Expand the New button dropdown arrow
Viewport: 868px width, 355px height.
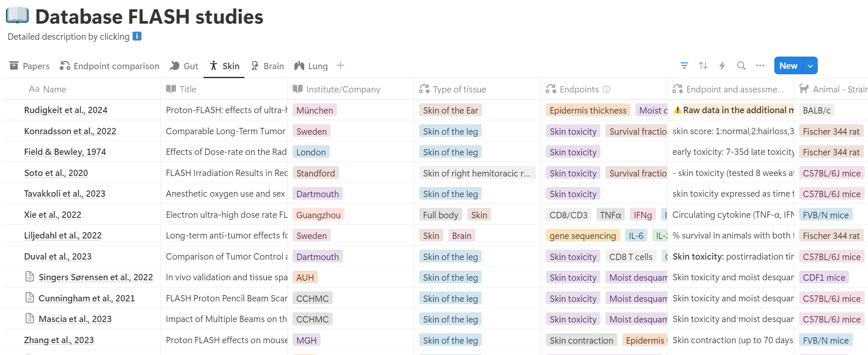(810, 66)
